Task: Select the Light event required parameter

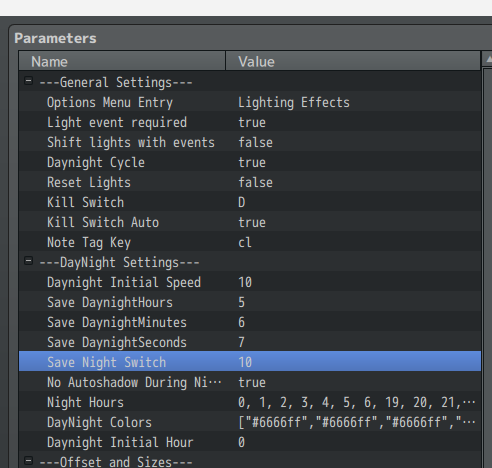Action: click(250, 122)
